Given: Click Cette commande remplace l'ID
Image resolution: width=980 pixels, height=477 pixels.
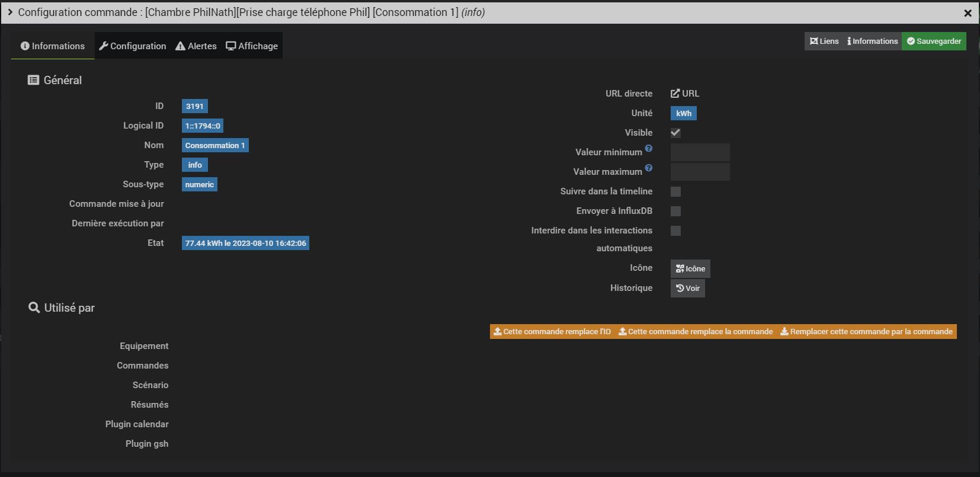Looking at the screenshot, I should (x=552, y=332).
